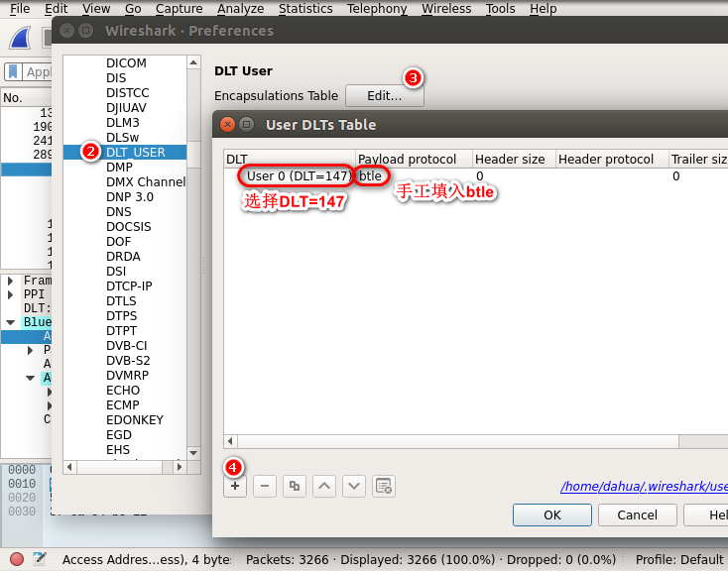The image size is (728, 571).
Task: Move the selected entry up
Action: click(324, 486)
